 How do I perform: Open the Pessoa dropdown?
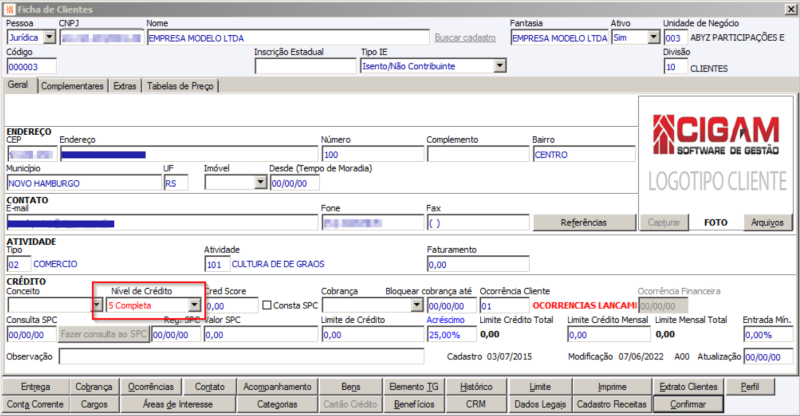point(49,37)
